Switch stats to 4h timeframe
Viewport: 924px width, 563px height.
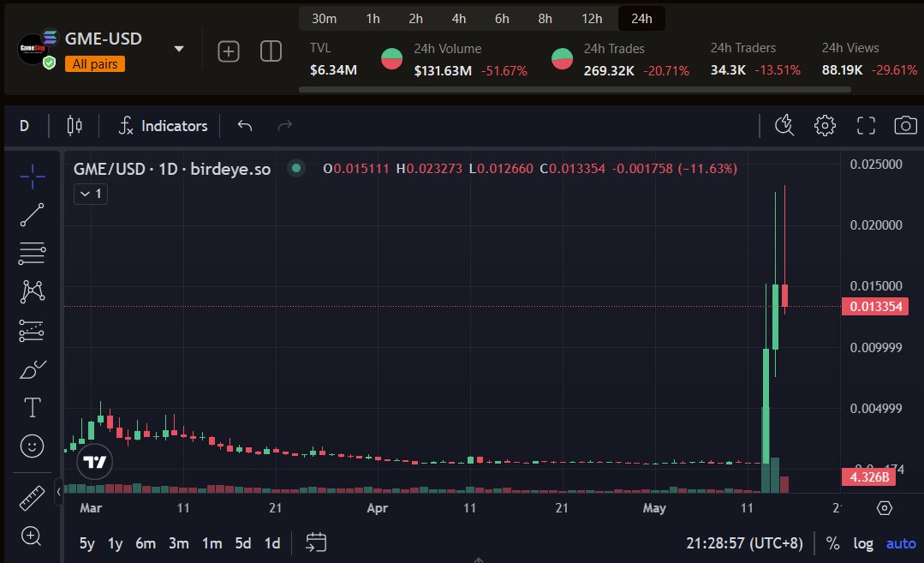459,19
